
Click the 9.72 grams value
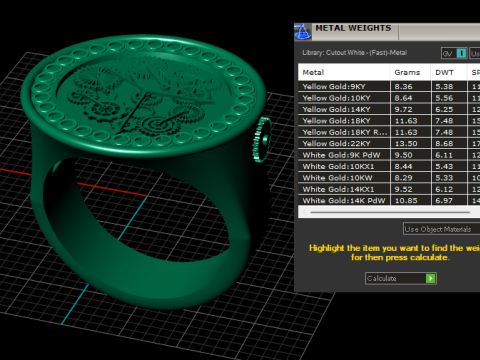pos(403,109)
